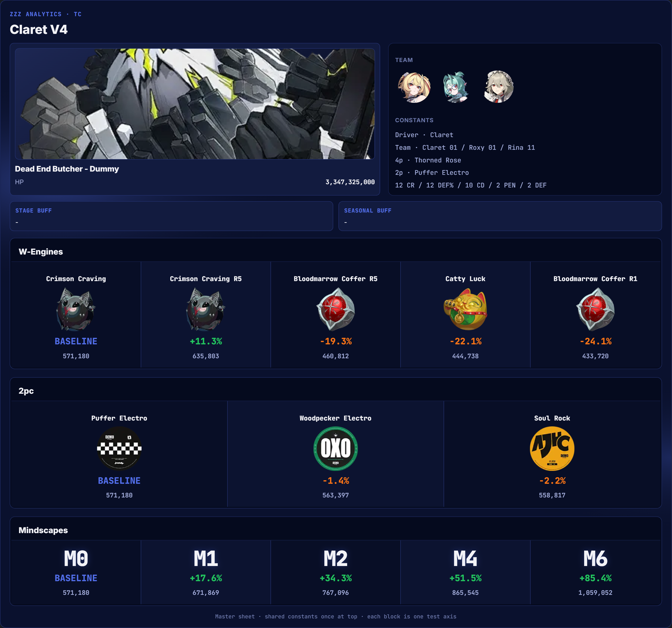Click the "STAGE BUFF" panel label
Image resolution: width=672 pixels, height=628 pixels.
33,211
